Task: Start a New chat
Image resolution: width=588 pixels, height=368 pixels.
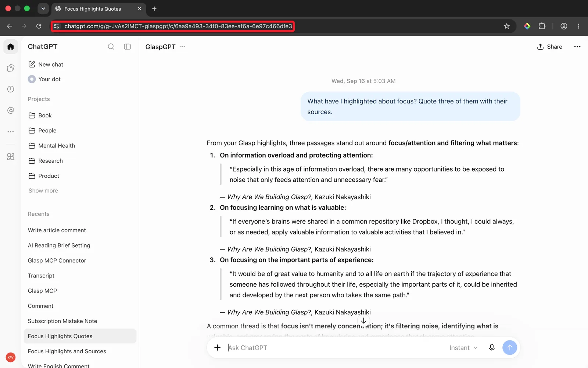Action: click(46, 64)
